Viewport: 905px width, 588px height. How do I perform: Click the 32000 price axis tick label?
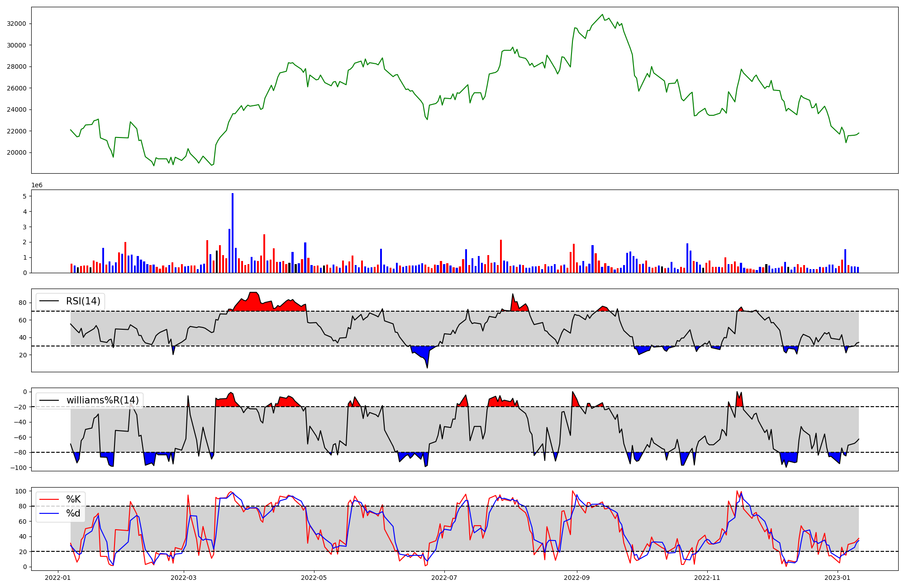[16, 24]
